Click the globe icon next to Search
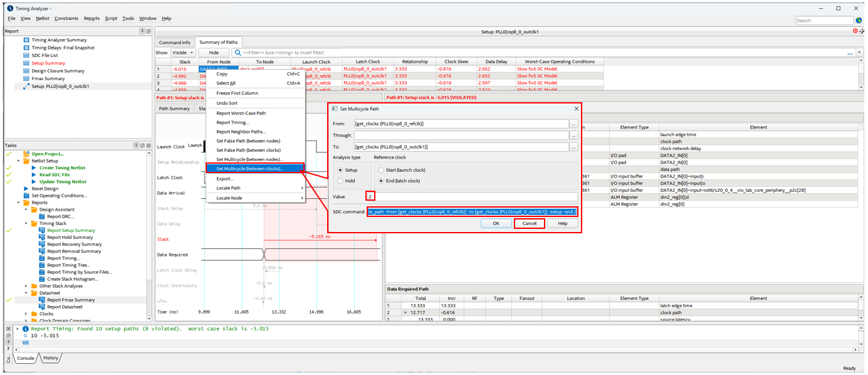Viewport: 868px width, 375px height. click(859, 21)
